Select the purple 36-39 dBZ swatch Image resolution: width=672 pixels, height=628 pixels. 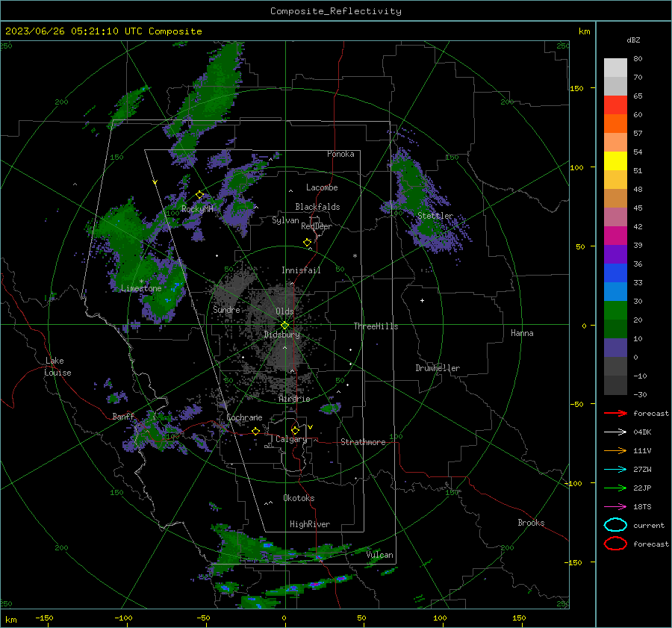pyautogui.click(x=615, y=254)
